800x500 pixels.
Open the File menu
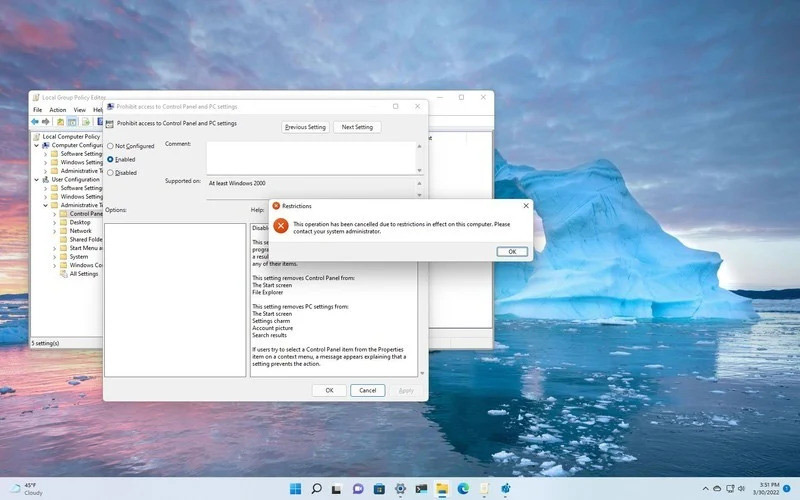point(38,110)
